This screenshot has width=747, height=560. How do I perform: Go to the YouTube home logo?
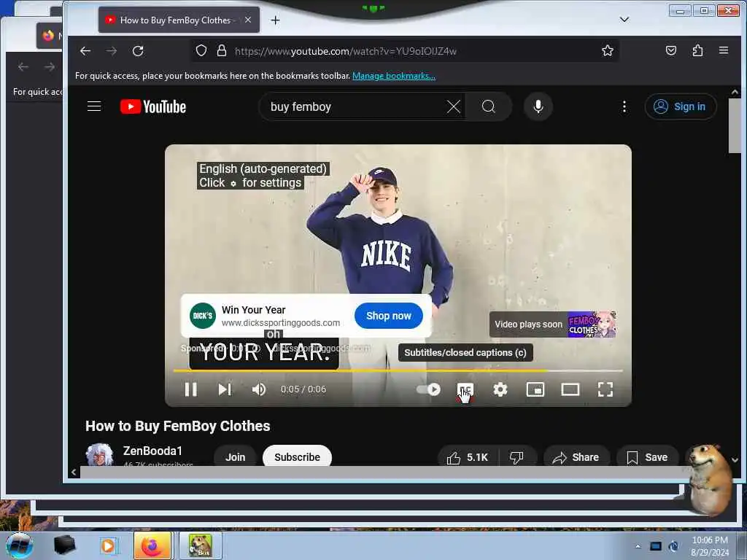pyautogui.click(x=153, y=106)
